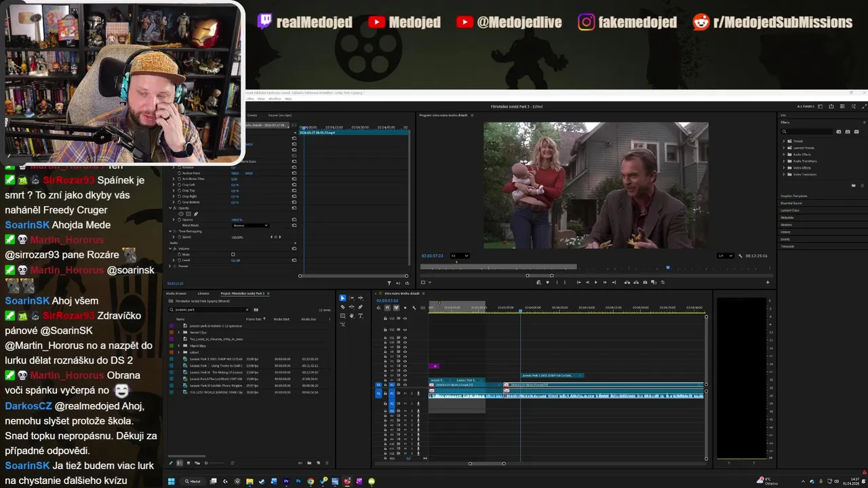The width and height of the screenshot is (868, 488).
Task: Open playback resolution 1/4 dropdown
Action: 725,256
